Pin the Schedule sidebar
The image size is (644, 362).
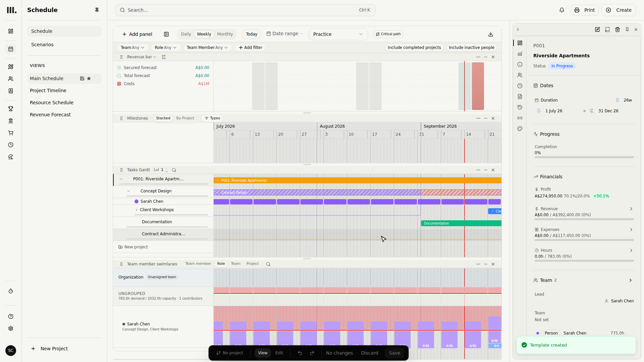click(x=97, y=10)
